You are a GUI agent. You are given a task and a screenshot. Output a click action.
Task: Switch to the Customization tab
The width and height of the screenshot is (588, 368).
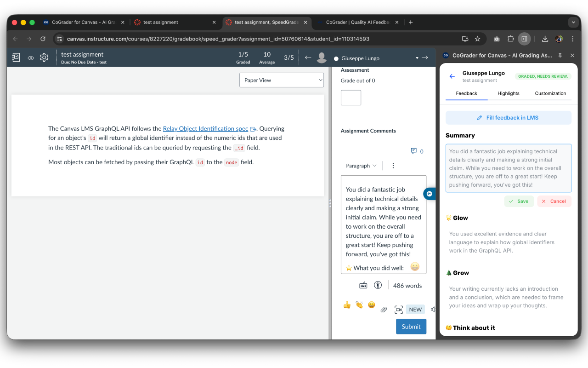550,93
